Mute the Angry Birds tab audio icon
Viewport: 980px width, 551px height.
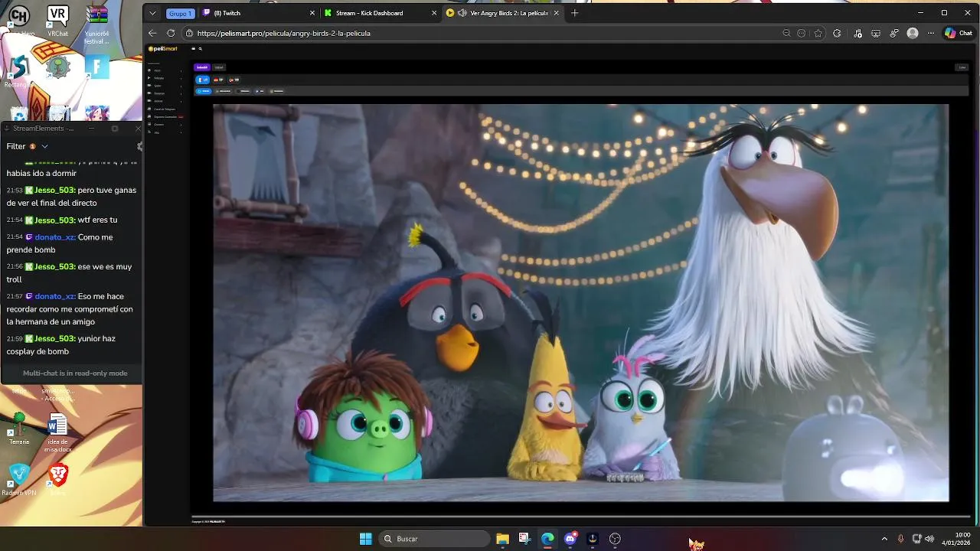click(x=462, y=13)
